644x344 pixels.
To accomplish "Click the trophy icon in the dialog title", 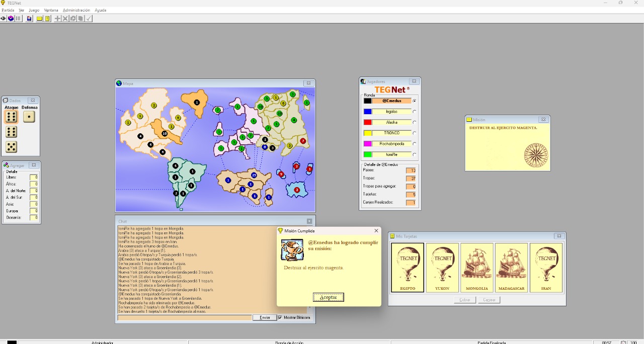I will 281,231.
